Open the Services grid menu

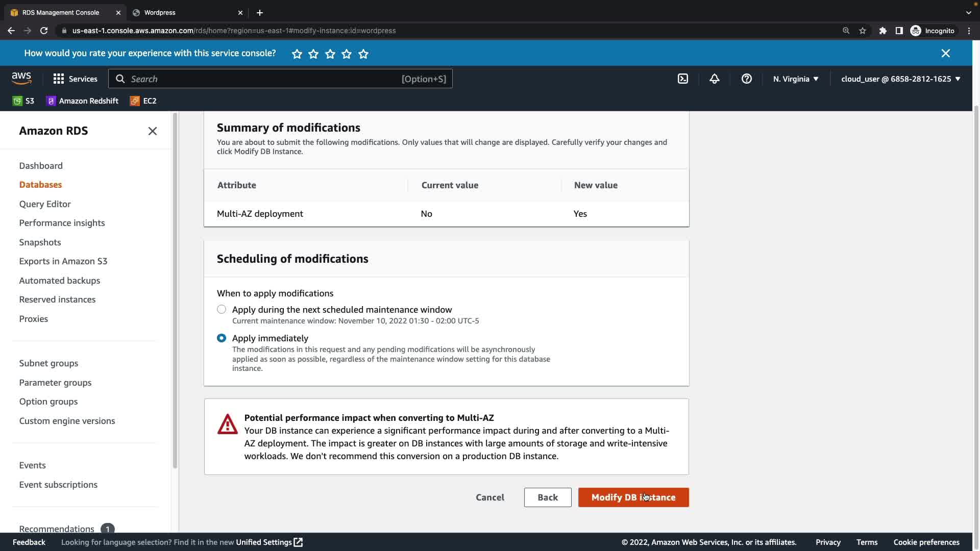[x=75, y=79]
